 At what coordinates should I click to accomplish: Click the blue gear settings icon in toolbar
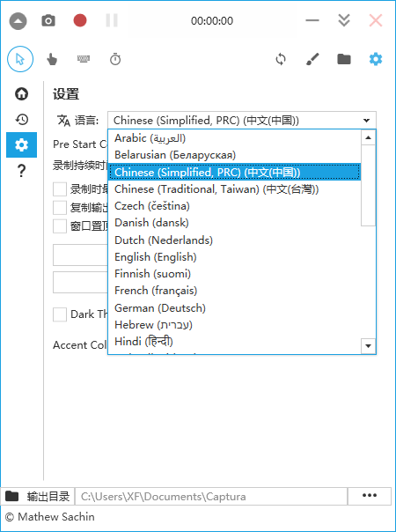[376, 59]
